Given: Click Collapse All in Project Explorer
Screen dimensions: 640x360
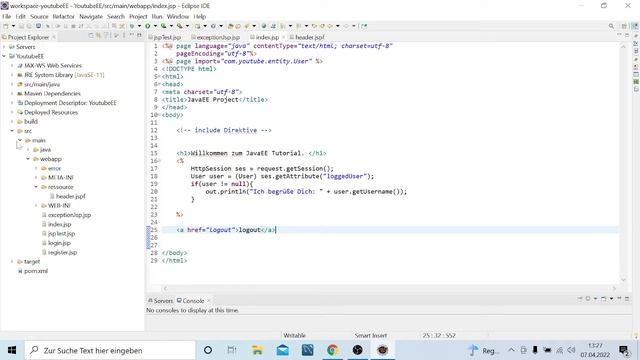Looking at the screenshot, I should tap(91, 36).
